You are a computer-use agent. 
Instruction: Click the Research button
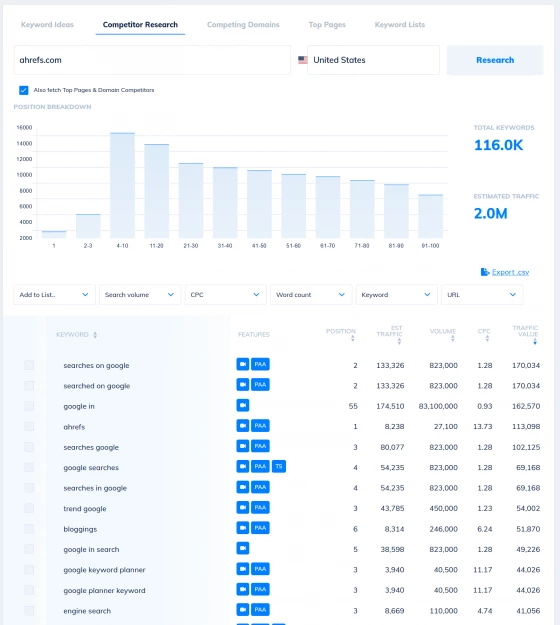495,60
